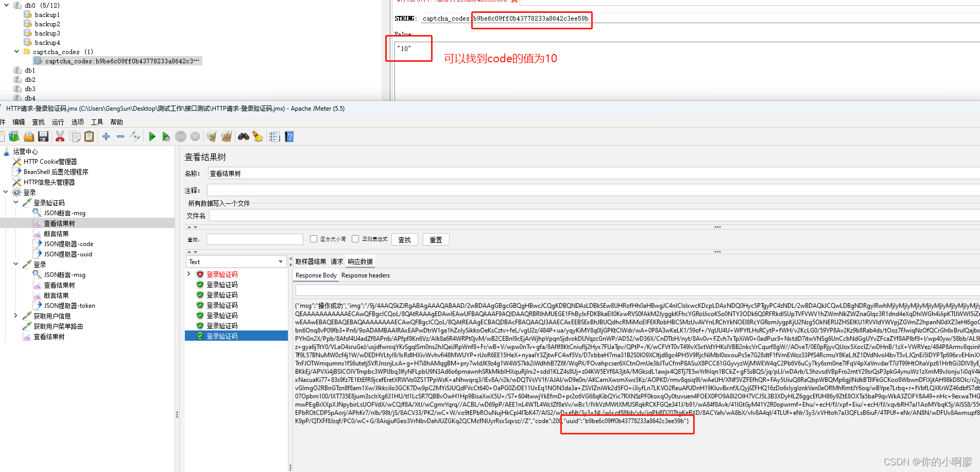
Task: Open the 查找 menu
Action: pos(38,122)
